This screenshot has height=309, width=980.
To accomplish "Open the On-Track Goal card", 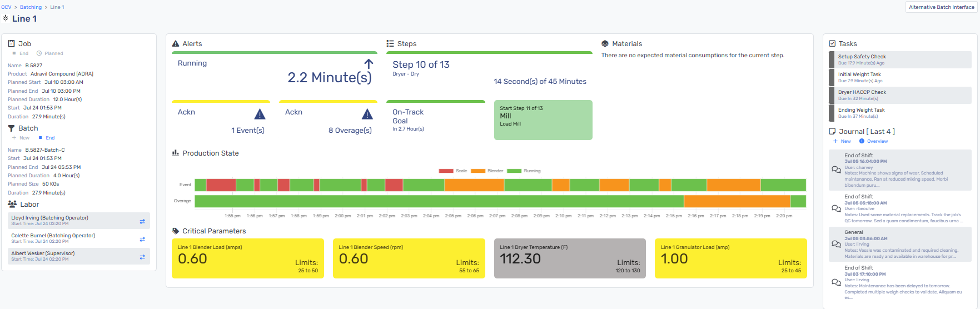I will [436, 120].
